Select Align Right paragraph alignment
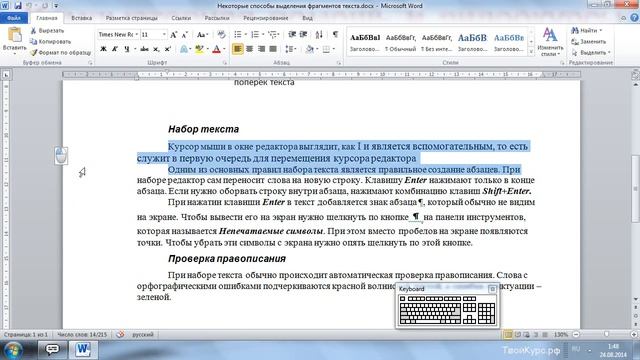 [x=261, y=49]
